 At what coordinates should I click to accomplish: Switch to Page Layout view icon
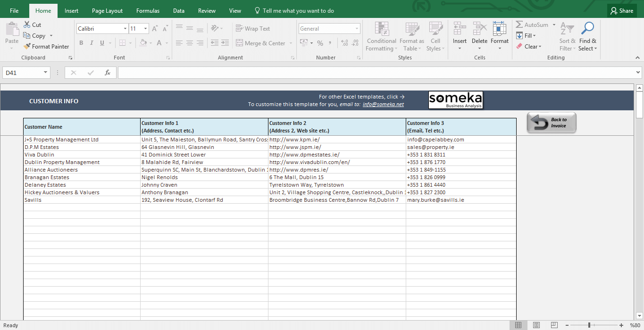(x=536, y=325)
